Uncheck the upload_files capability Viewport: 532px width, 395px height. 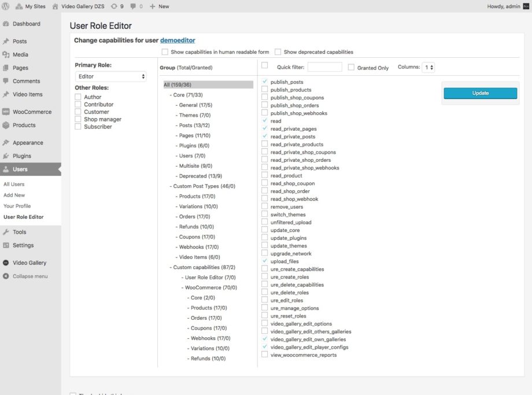coord(265,261)
